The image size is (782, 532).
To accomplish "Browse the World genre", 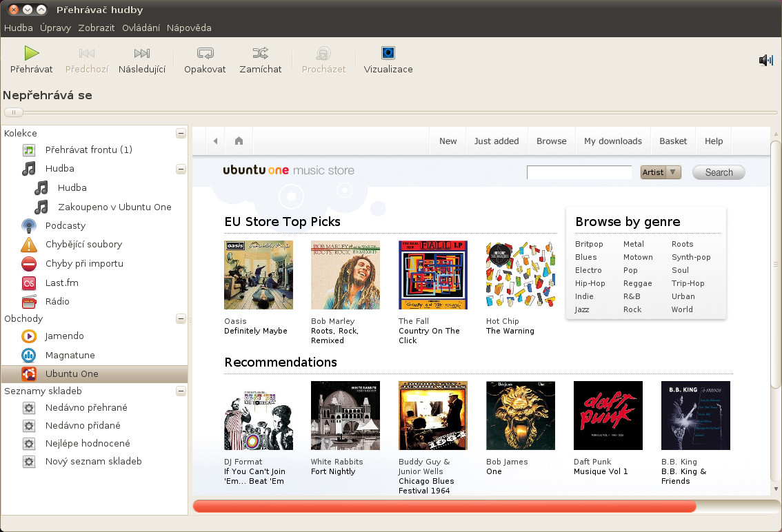I will 682,309.
